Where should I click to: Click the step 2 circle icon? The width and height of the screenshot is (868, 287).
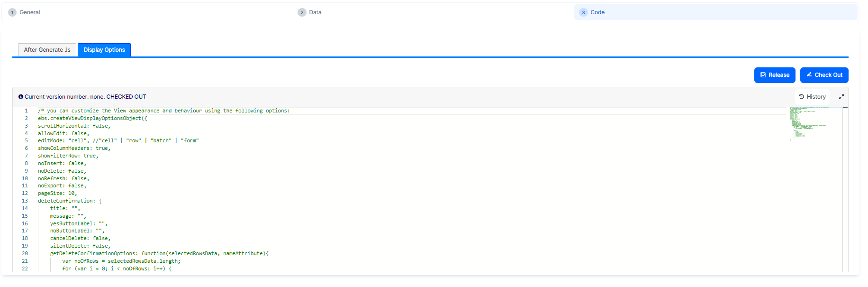click(302, 12)
